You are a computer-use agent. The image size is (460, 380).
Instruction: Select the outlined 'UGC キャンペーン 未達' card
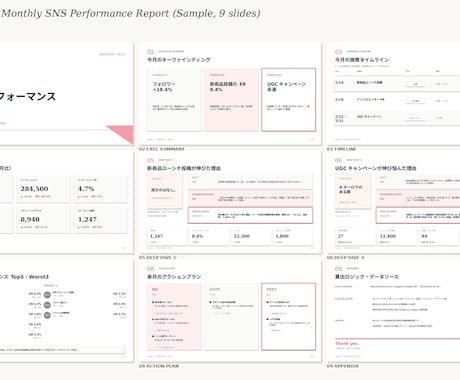pos(288,100)
